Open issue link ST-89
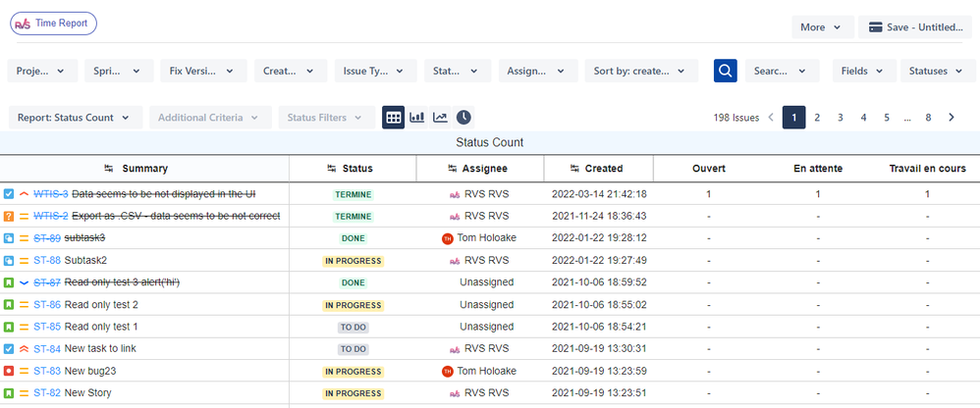The width and height of the screenshot is (980, 408). pos(47,237)
